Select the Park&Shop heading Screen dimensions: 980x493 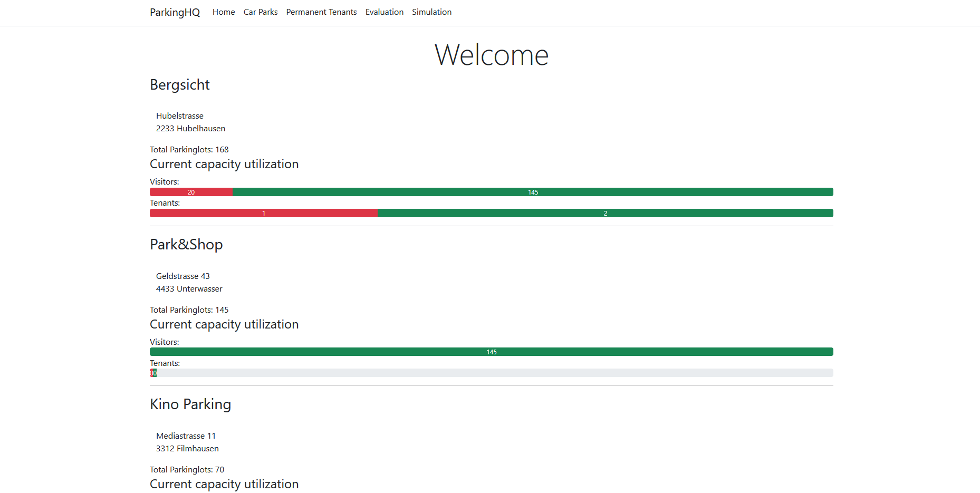[x=186, y=245]
